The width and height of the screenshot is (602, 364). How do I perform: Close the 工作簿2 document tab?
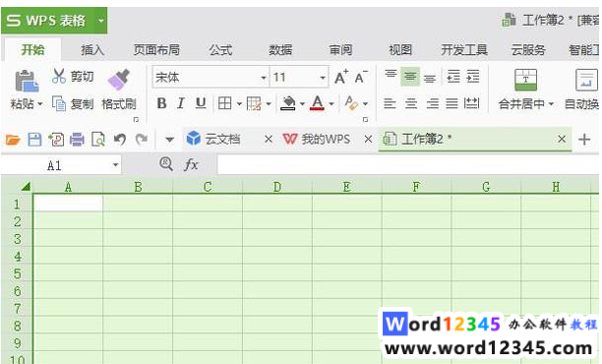click(x=562, y=139)
